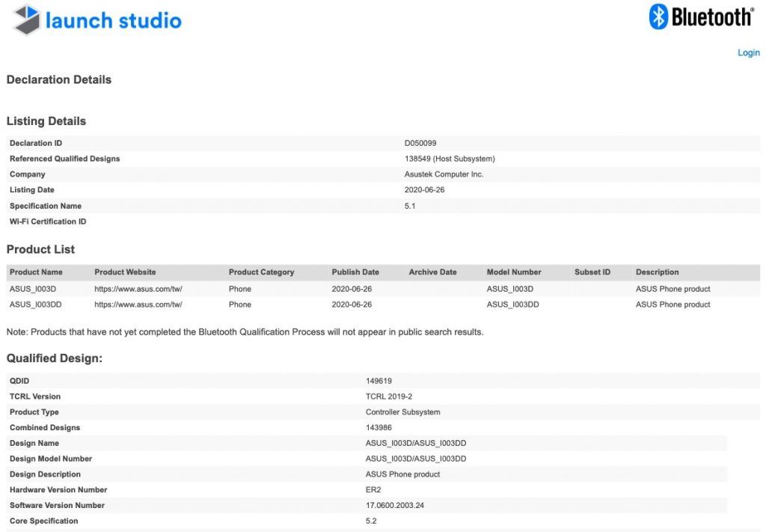This screenshot has height=532, width=766.
Task: Click the Hardware Version Number label
Action: click(58, 490)
